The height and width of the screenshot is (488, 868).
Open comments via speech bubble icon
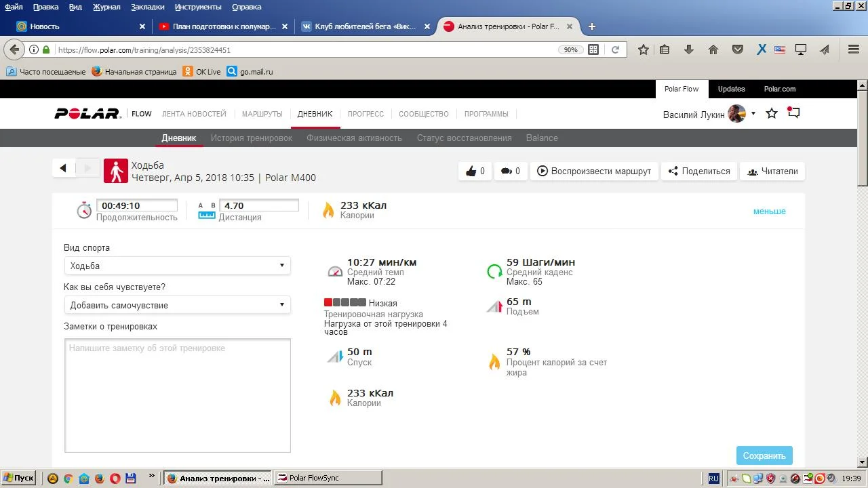click(x=507, y=171)
